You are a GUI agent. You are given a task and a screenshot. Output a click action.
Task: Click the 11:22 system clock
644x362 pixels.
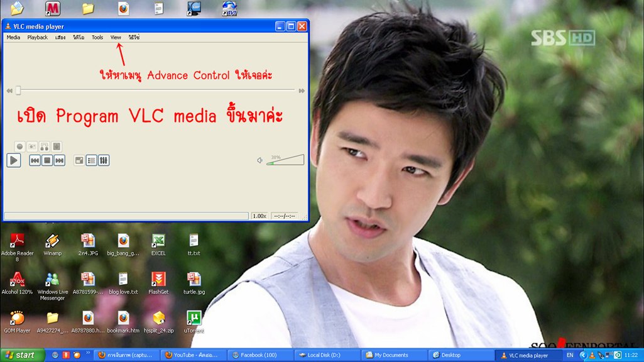coord(631,355)
